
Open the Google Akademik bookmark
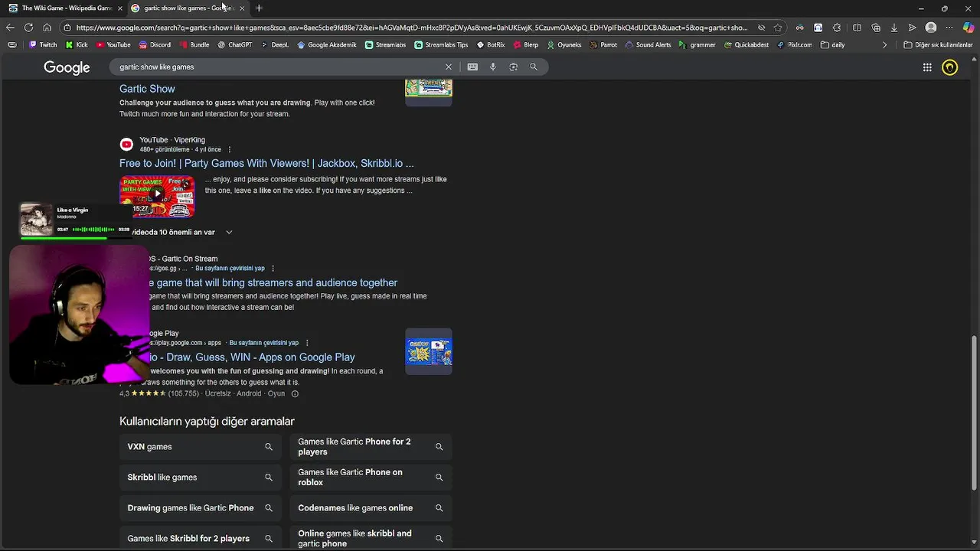coord(327,44)
